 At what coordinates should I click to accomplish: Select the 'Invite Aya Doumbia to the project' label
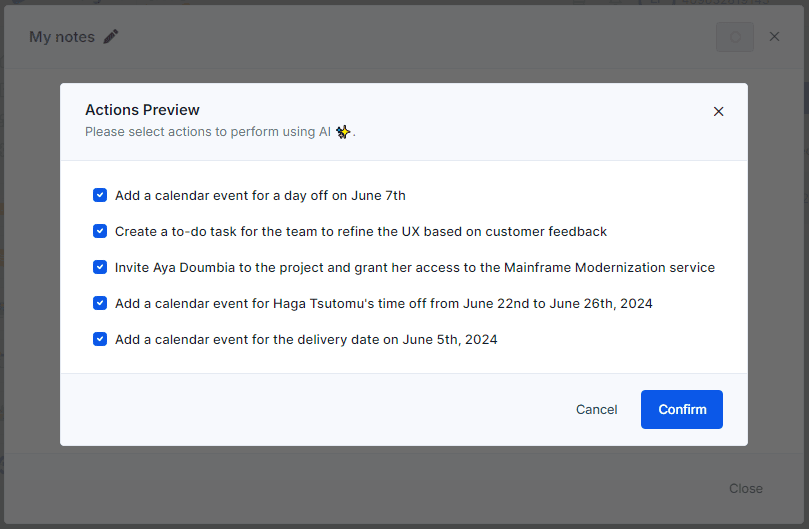415,267
